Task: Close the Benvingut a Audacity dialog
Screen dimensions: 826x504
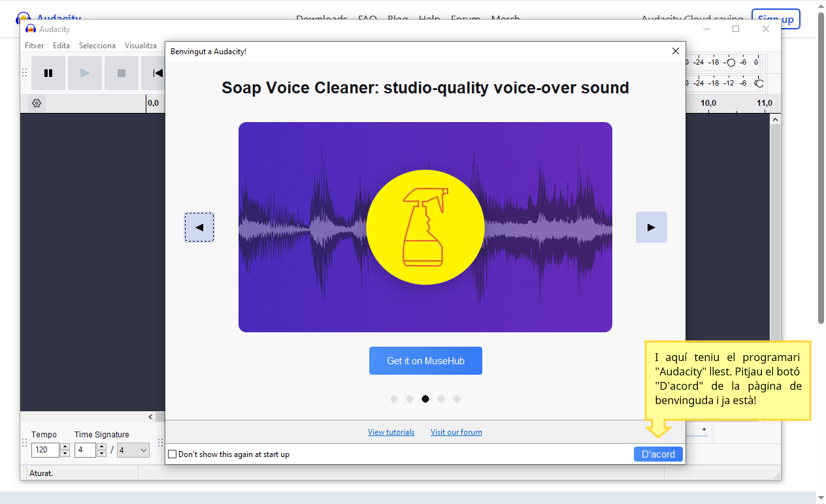Action: pyautogui.click(x=676, y=51)
